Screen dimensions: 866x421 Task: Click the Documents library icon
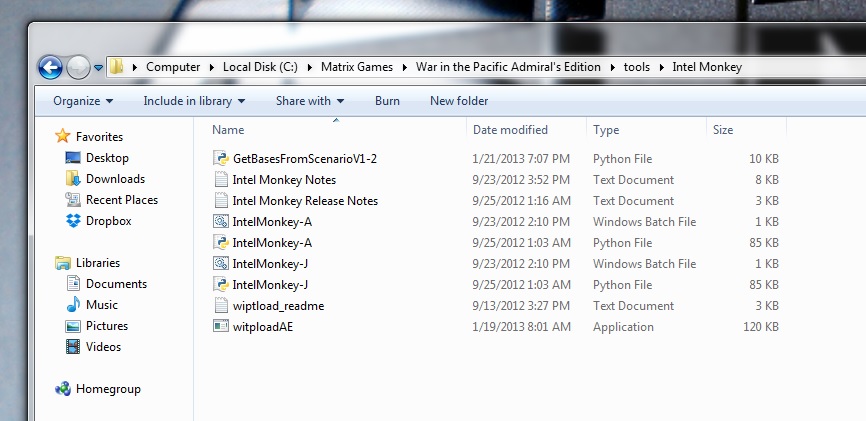pos(73,283)
